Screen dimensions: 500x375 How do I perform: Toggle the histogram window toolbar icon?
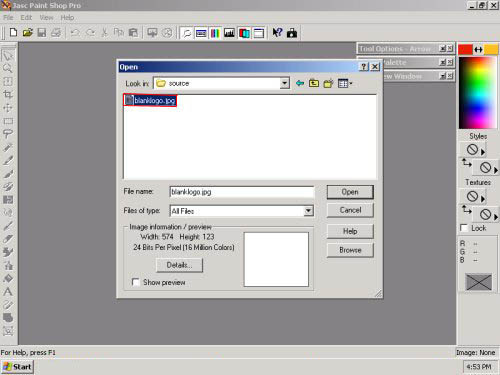tap(229, 33)
